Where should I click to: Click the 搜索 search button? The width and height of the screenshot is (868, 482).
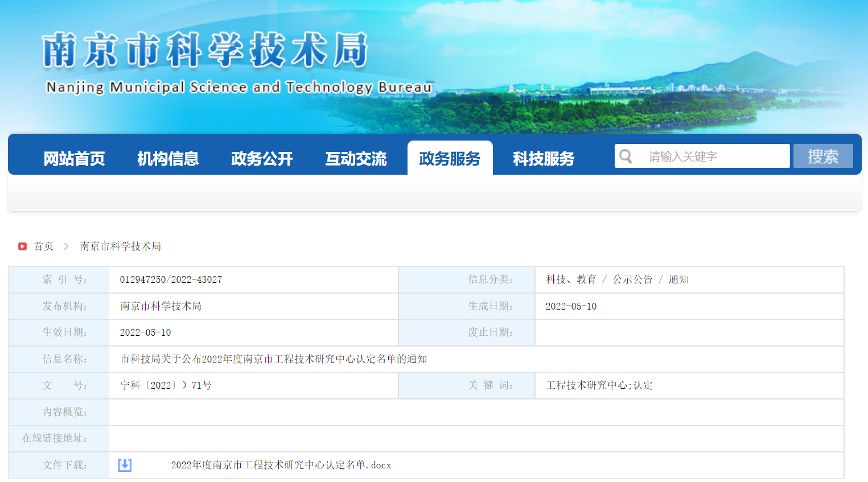tap(823, 155)
